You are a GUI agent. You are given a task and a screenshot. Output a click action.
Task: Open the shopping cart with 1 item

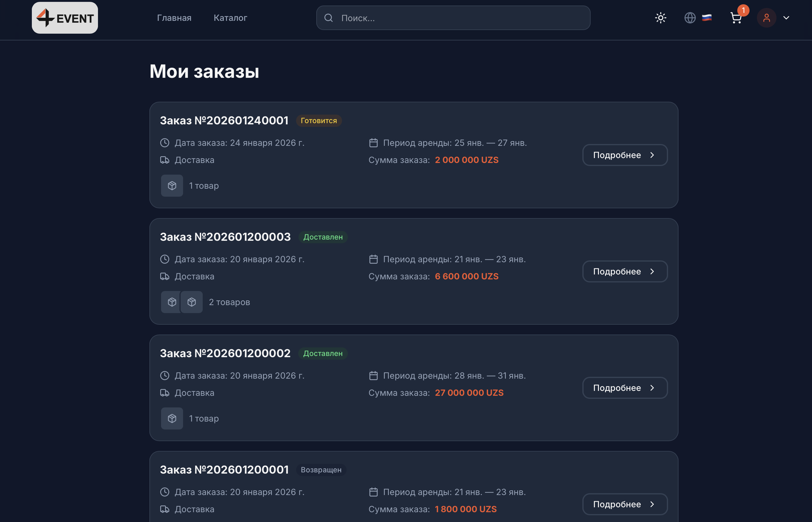(736, 18)
